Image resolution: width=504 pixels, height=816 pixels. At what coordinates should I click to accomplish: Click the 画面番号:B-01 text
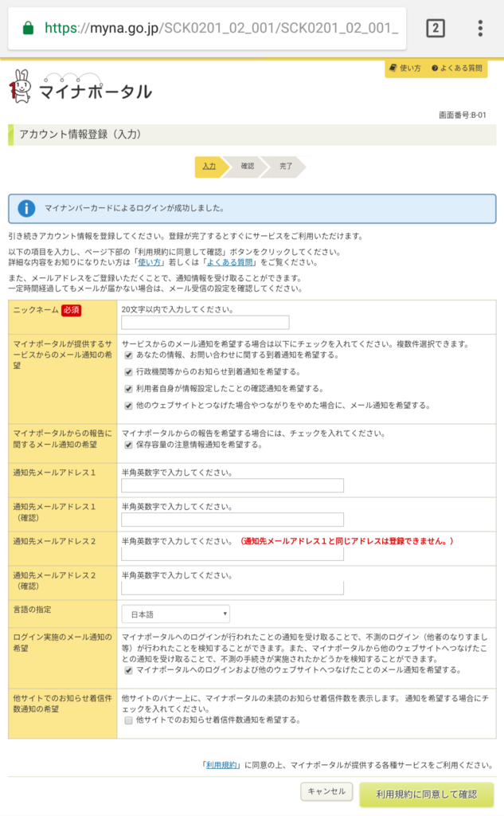tap(463, 115)
